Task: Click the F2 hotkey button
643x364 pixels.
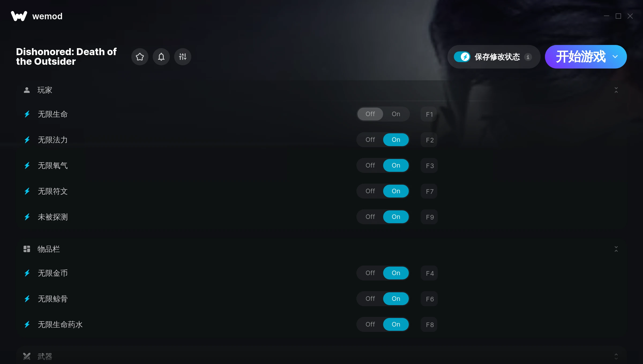Action: click(429, 140)
